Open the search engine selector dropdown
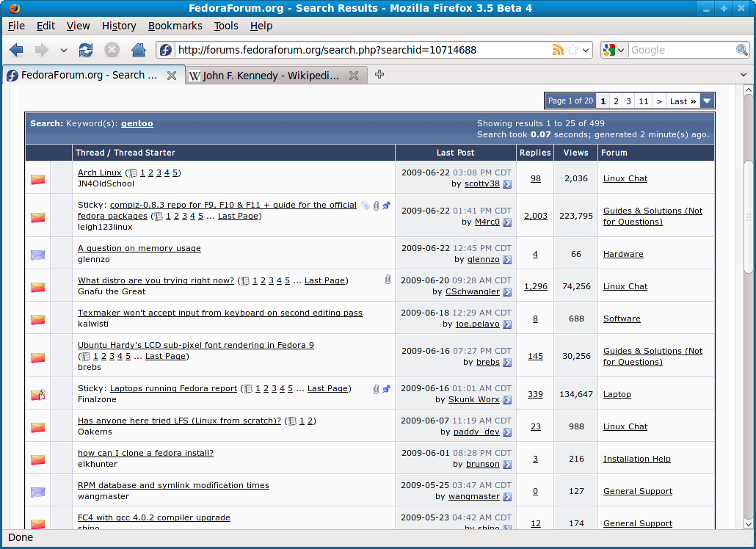This screenshot has height=549, width=756. (620, 50)
